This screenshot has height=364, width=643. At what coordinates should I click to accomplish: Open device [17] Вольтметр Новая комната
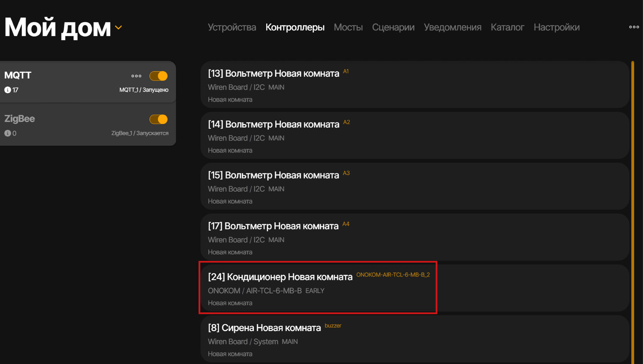[x=415, y=237]
